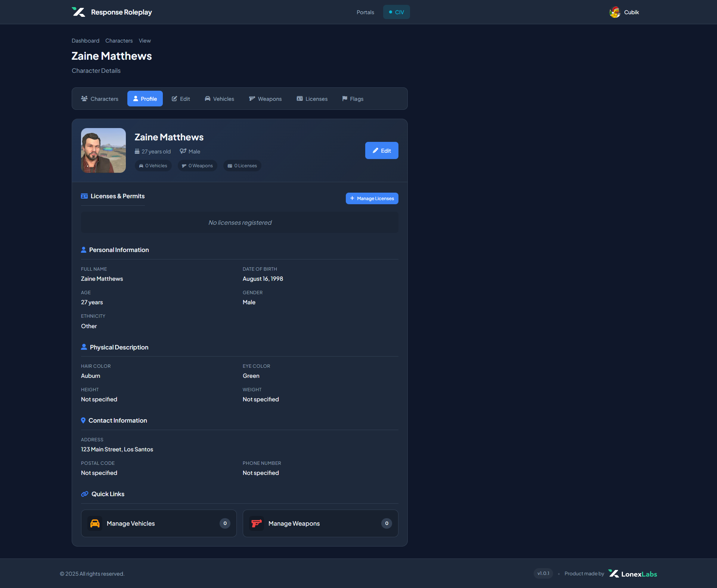The width and height of the screenshot is (717, 588).
Task: Click the Contact Information map pin icon
Action: [83, 420]
